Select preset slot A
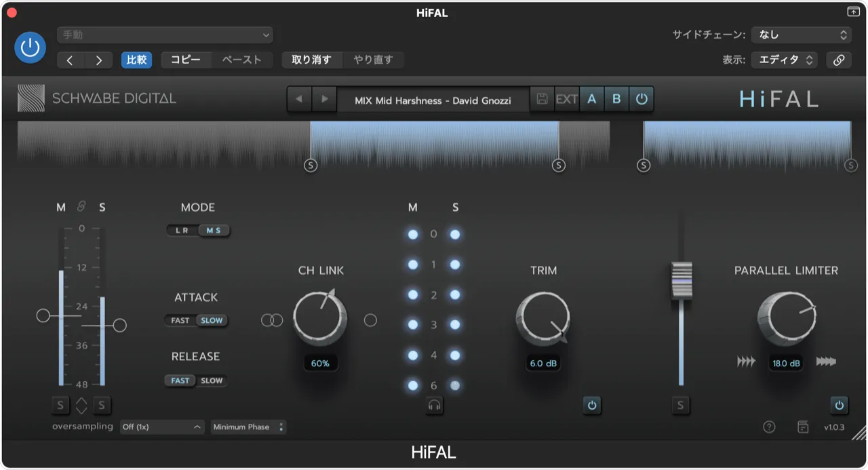This screenshot has width=868, height=470. click(591, 99)
